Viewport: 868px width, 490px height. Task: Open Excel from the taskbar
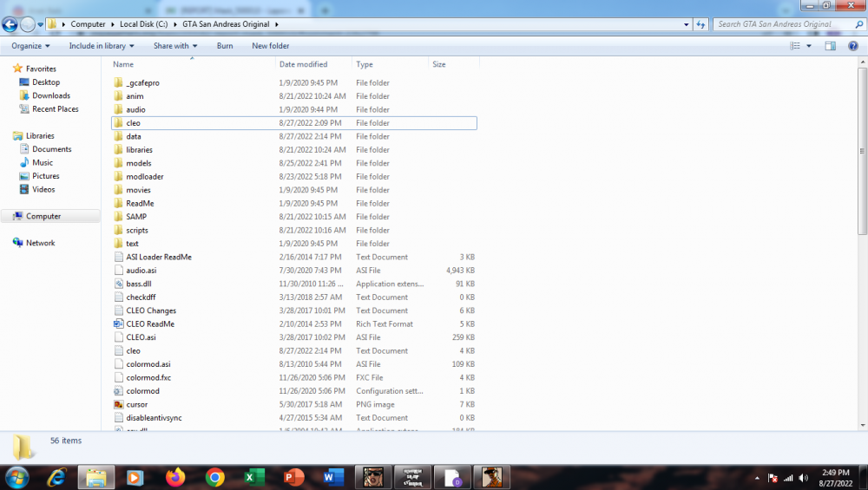pyautogui.click(x=254, y=477)
